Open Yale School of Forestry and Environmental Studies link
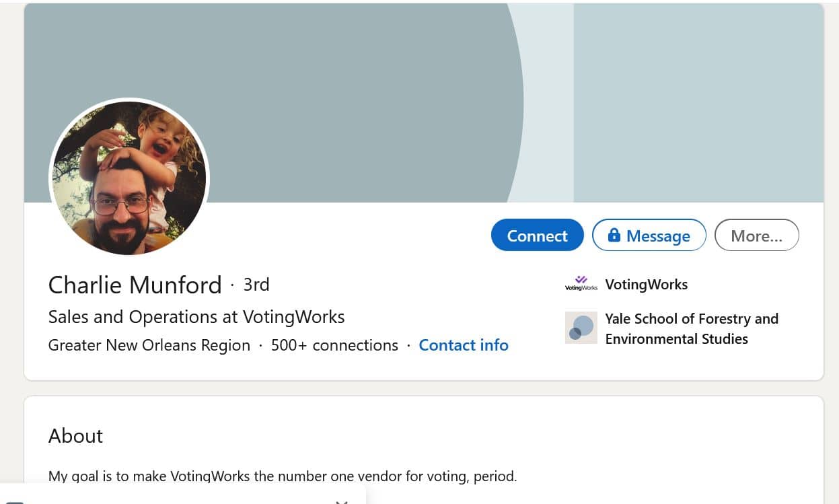This screenshot has width=839, height=504. click(x=691, y=328)
